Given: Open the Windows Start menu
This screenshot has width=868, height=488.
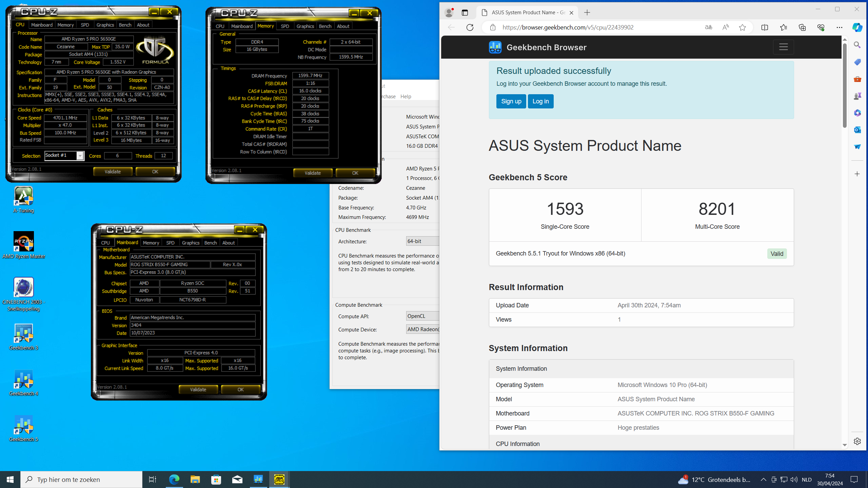Looking at the screenshot, I should [x=10, y=480].
